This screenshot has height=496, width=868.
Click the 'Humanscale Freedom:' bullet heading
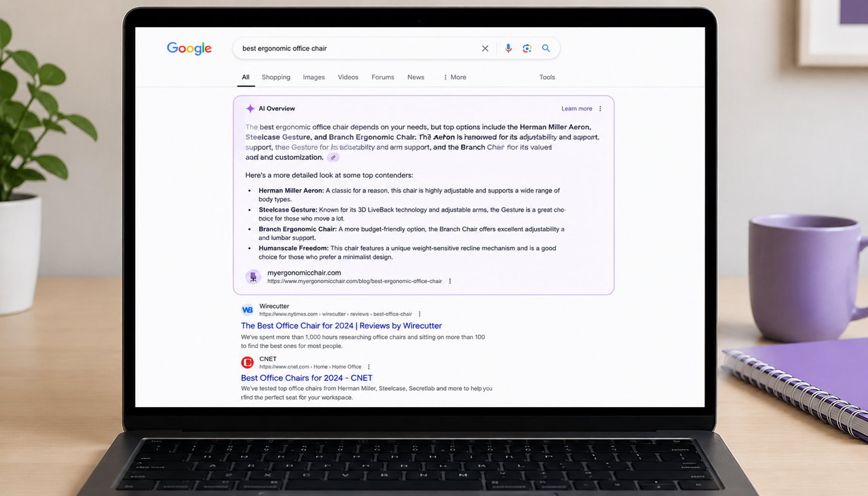click(x=293, y=248)
